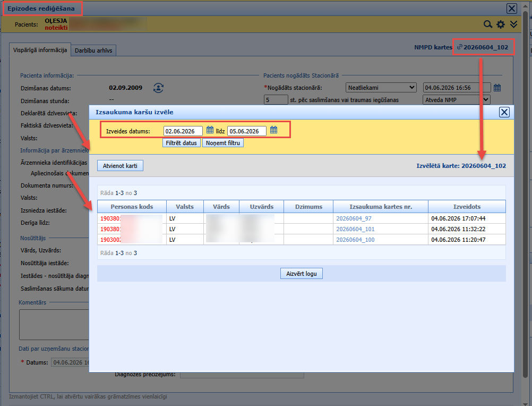Switch to Darbību arhīvs tab

click(x=93, y=50)
